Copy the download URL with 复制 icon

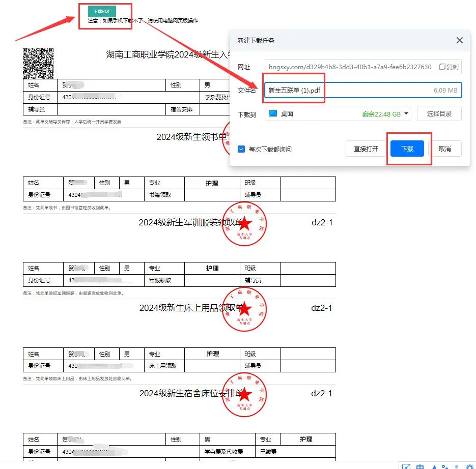(x=449, y=67)
